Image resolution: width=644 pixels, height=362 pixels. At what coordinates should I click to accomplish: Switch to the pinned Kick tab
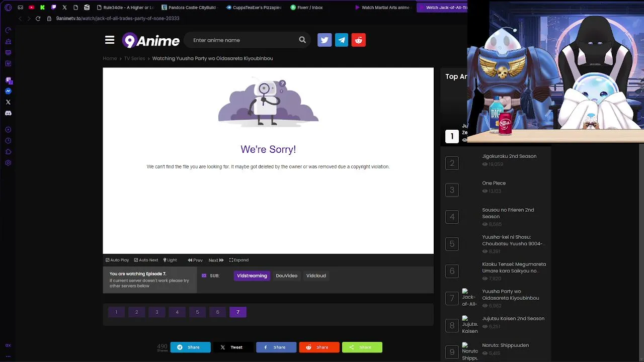[x=42, y=8]
